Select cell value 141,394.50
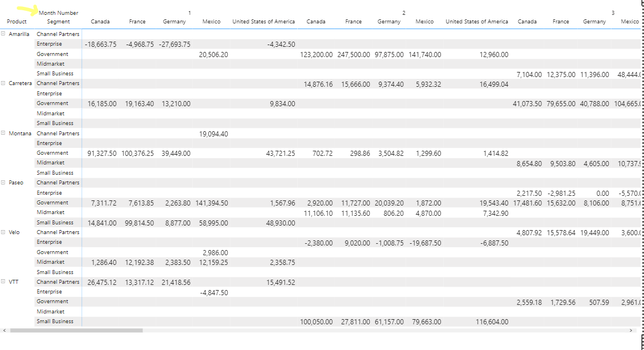Image resolution: width=644 pixels, height=350 pixels. tap(212, 203)
